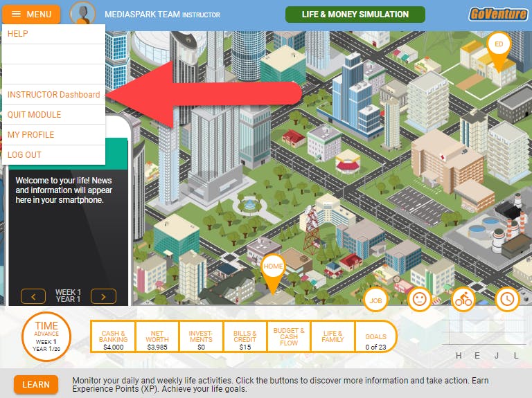
Task: Open the JOB circle icon
Action: (375, 300)
